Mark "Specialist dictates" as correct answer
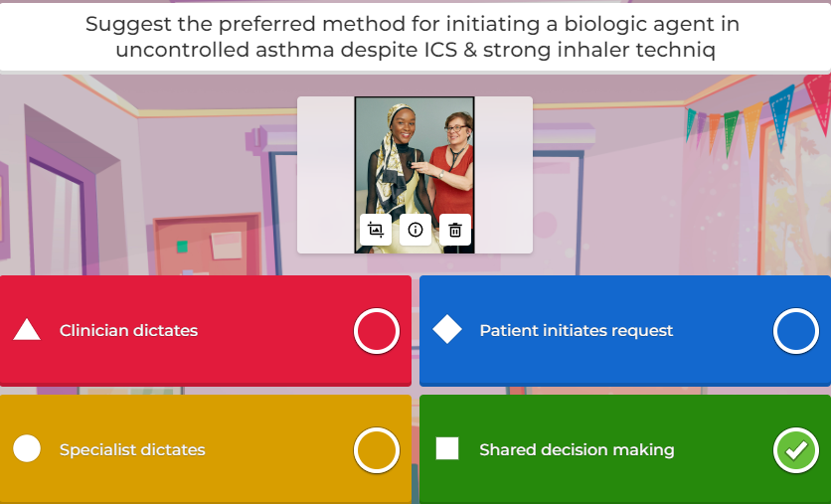Viewport: 831px width, 504px height. pos(377,450)
